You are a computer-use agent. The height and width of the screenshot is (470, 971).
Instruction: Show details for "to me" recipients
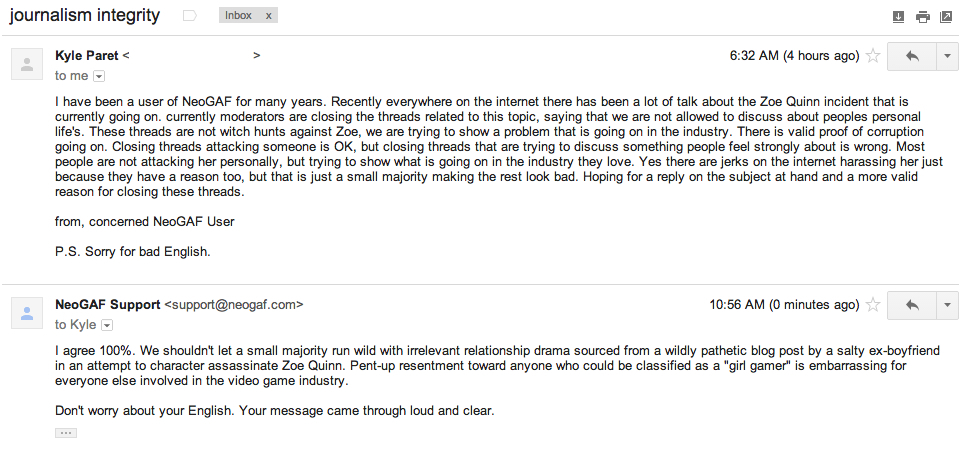point(99,76)
